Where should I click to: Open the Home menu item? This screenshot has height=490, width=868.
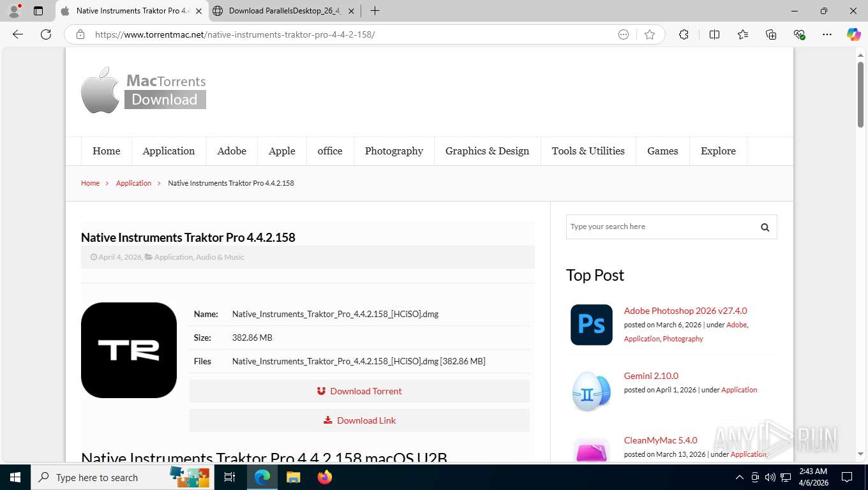coord(106,151)
